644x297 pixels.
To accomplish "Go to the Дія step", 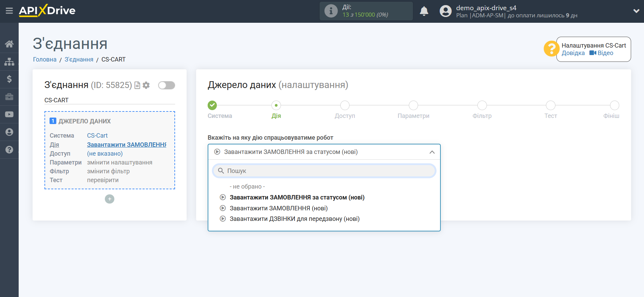I will (276, 105).
